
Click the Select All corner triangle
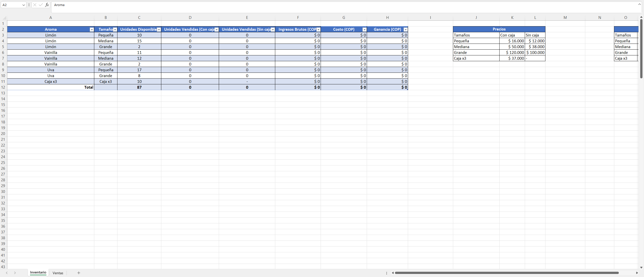click(x=4, y=18)
